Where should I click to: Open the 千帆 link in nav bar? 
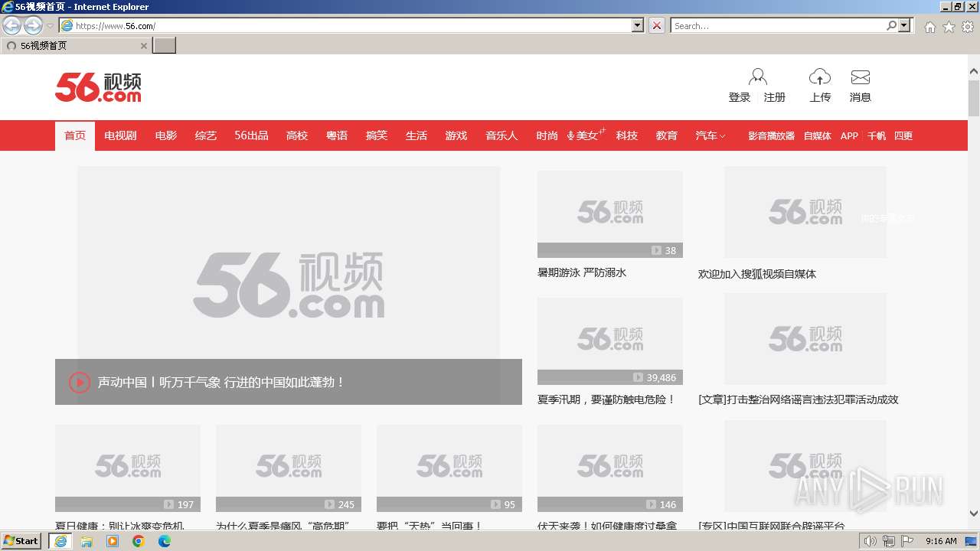877,135
